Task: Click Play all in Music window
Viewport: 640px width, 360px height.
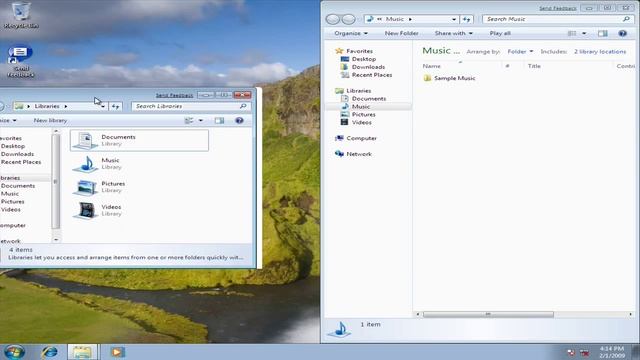Action: [x=500, y=33]
